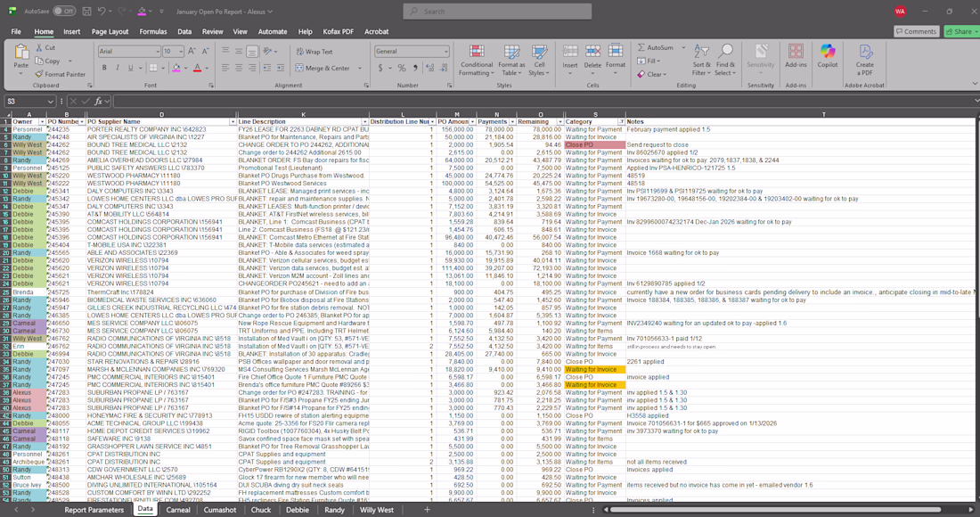Click AutoSum
The height and width of the screenshot is (517, 980).
(655, 47)
